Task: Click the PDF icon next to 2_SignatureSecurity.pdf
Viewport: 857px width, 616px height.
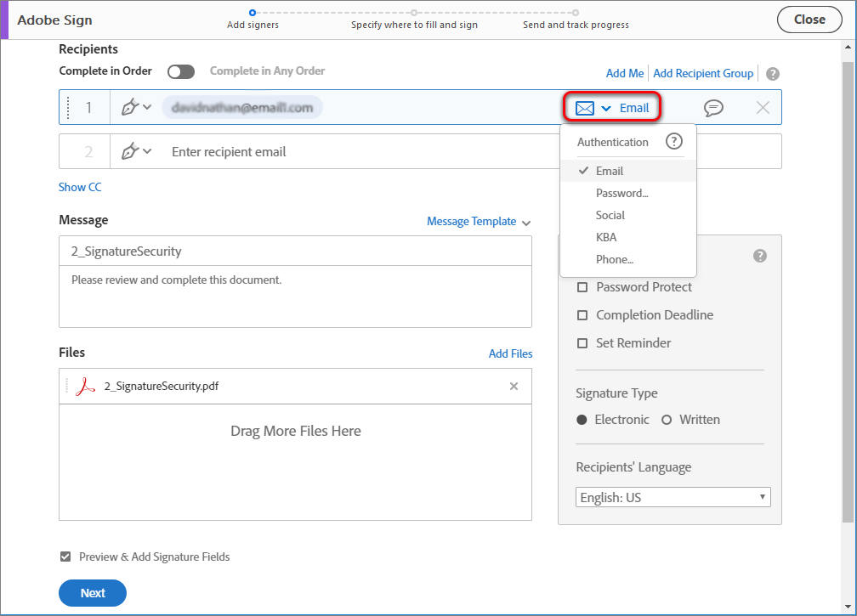Action: [x=84, y=386]
